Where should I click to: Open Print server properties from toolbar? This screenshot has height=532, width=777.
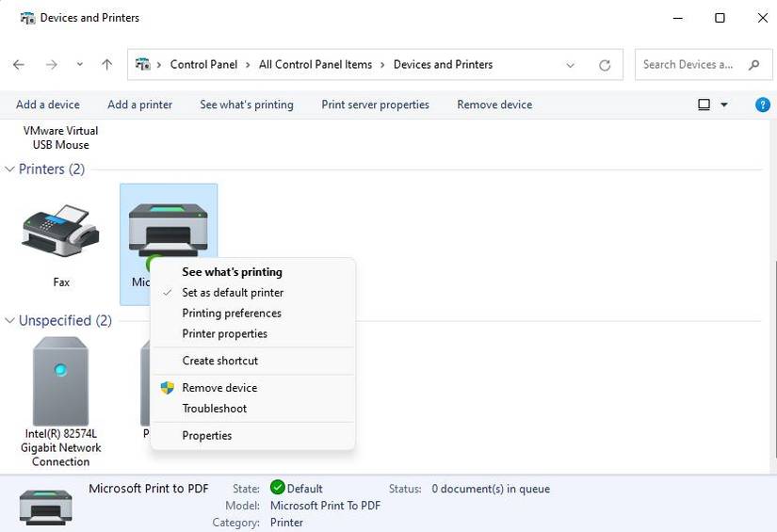click(375, 105)
